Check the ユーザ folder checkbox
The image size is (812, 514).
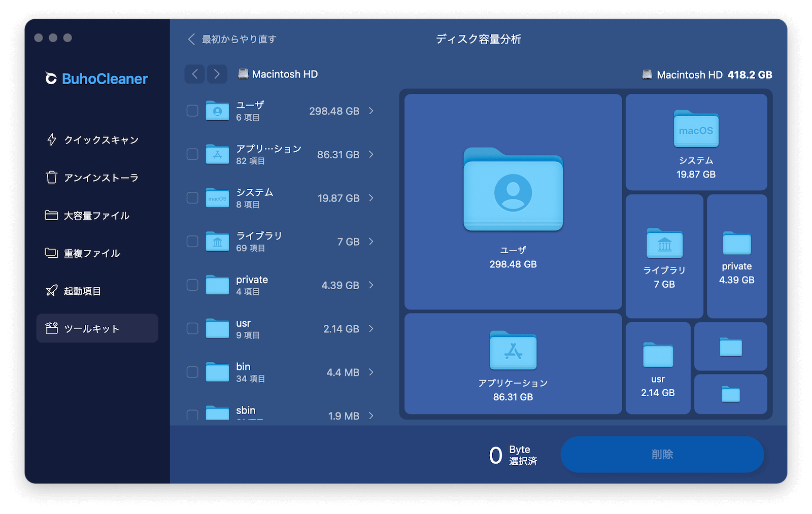pos(192,111)
